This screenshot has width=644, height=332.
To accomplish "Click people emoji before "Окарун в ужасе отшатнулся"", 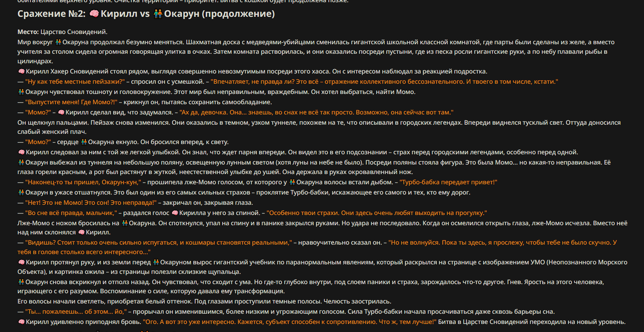I will tap(21, 193).
